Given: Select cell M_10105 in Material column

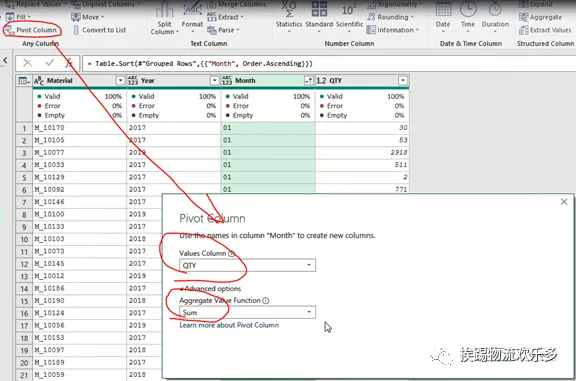Looking at the screenshot, I should [x=79, y=140].
